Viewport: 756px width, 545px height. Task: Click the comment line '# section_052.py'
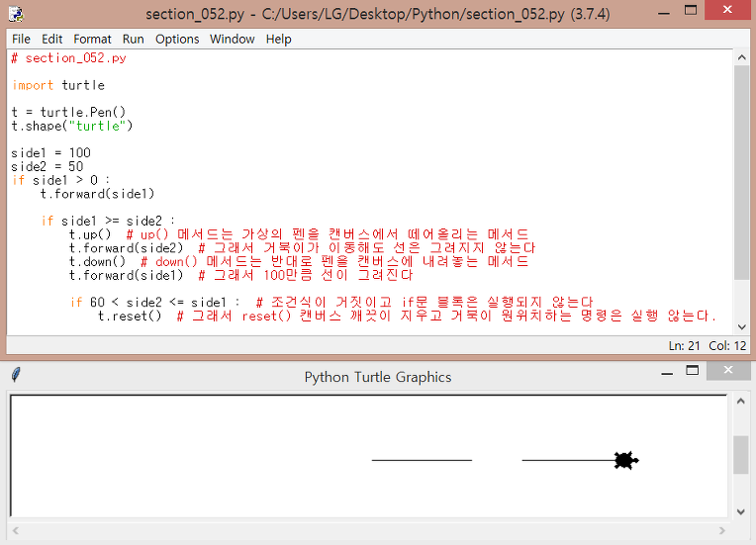(68, 58)
